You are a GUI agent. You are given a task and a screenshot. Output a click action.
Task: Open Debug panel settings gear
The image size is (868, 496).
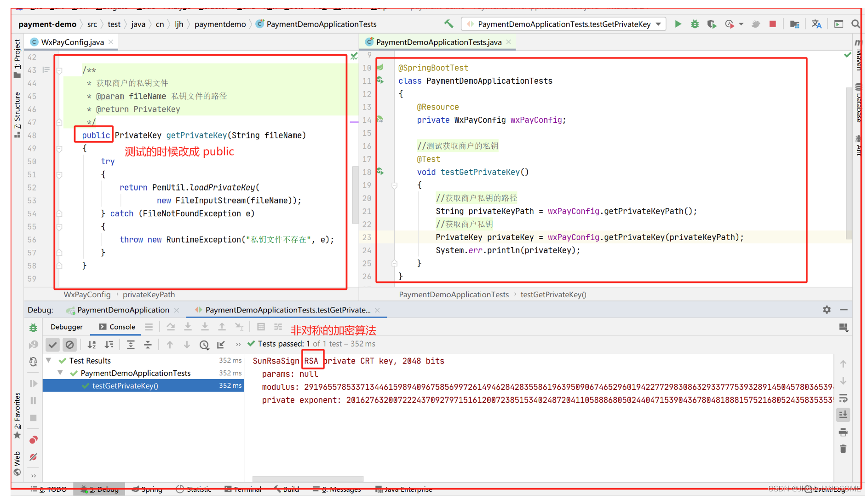click(827, 310)
